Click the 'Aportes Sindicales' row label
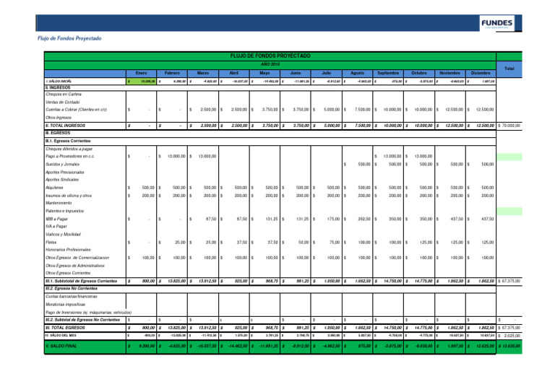The image size is (555, 392). [62, 180]
